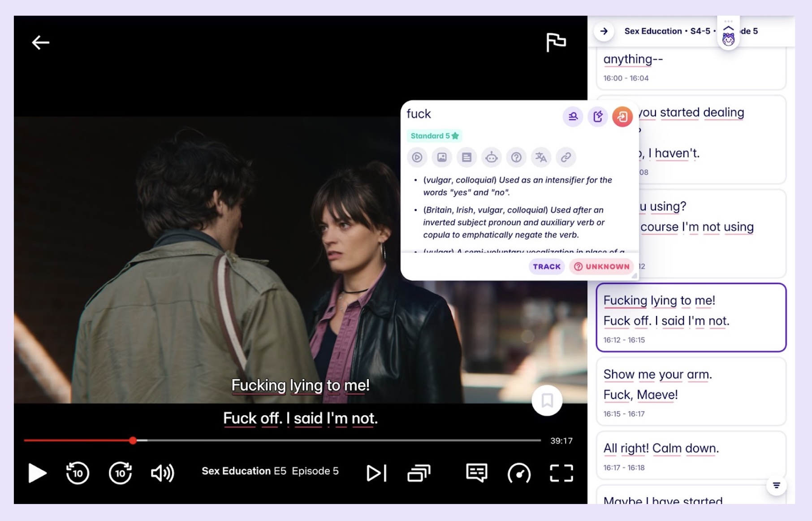Toggle subtitles with the captions icon

click(x=476, y=472)
